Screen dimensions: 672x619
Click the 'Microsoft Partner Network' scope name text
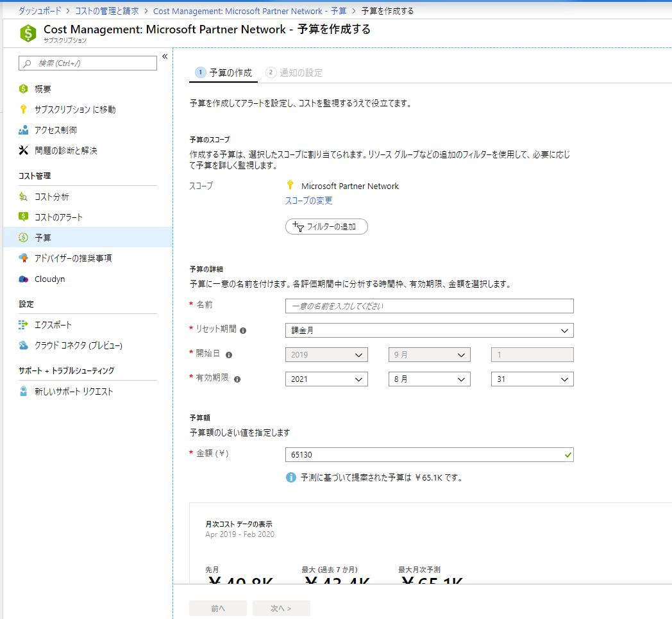[349, 186]
